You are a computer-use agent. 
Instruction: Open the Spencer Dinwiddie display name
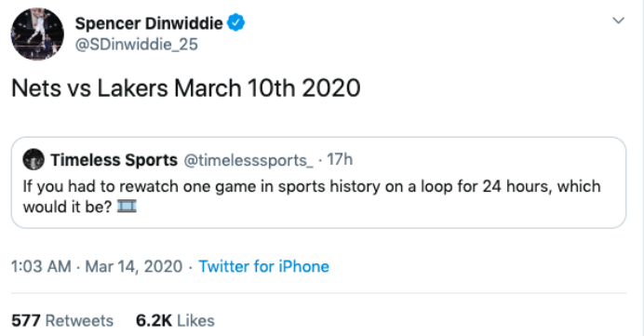point(149,23)
